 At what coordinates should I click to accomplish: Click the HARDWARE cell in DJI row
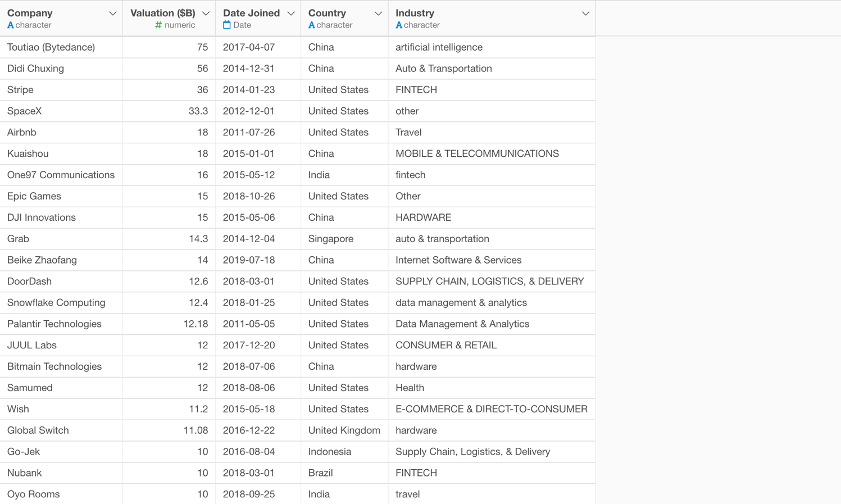492,218
